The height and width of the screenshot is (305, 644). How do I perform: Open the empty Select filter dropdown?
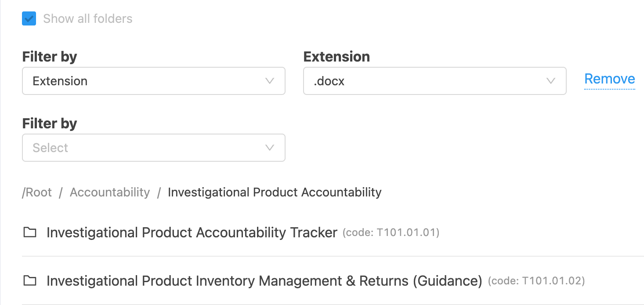tap(154, 148)
